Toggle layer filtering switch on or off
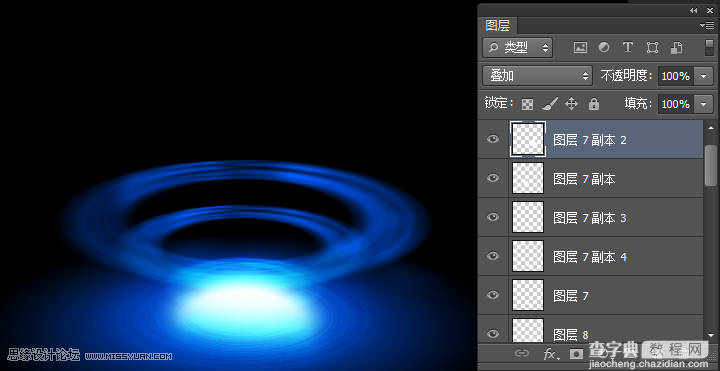Viewport: 720px width, 371px height. (709, 48)
